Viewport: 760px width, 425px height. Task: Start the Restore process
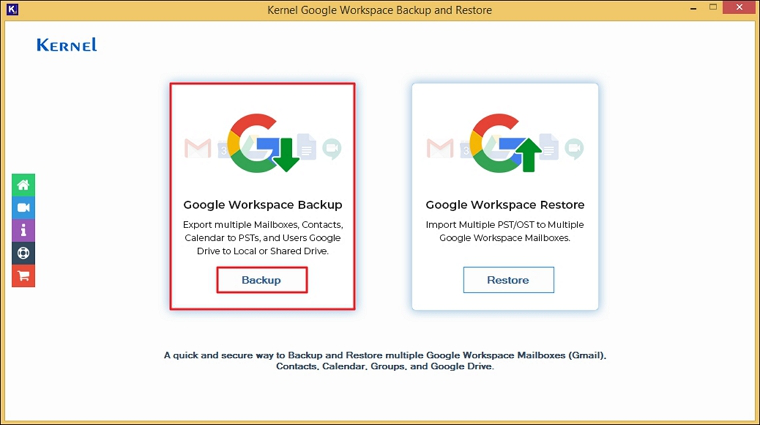point(508,280)
